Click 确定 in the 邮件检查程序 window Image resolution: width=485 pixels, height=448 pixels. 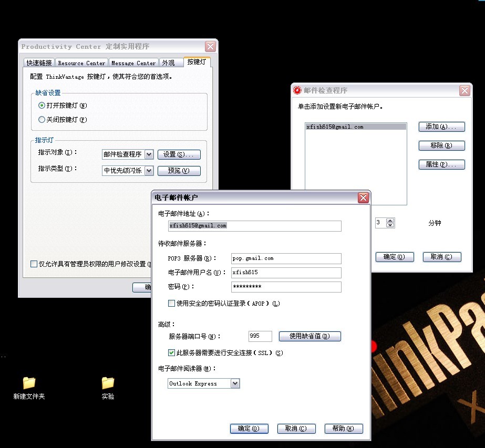[395, 257]
